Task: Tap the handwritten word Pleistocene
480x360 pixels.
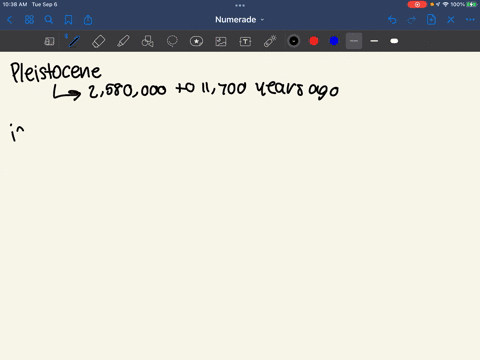Action: (x=56, y=72)
